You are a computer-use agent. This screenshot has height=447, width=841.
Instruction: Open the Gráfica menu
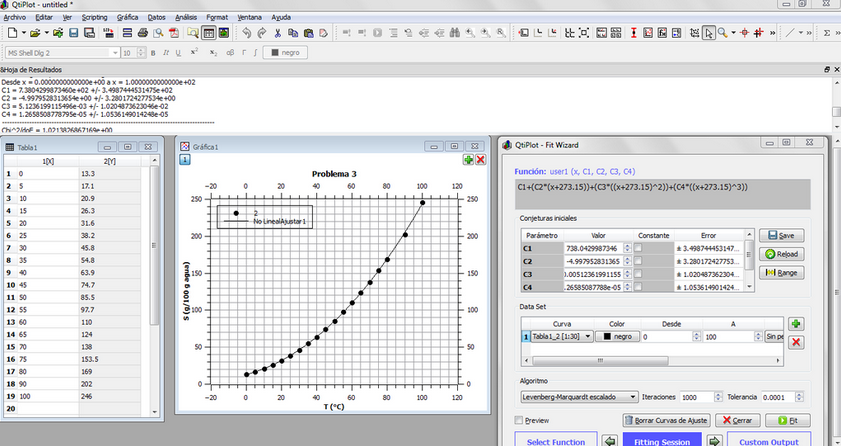coord(128,17)
